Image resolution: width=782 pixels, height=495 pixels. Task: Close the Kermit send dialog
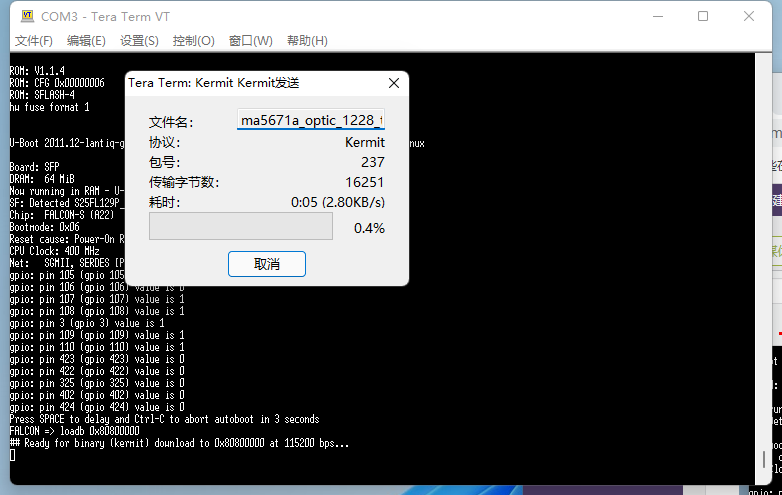[394, 83]
